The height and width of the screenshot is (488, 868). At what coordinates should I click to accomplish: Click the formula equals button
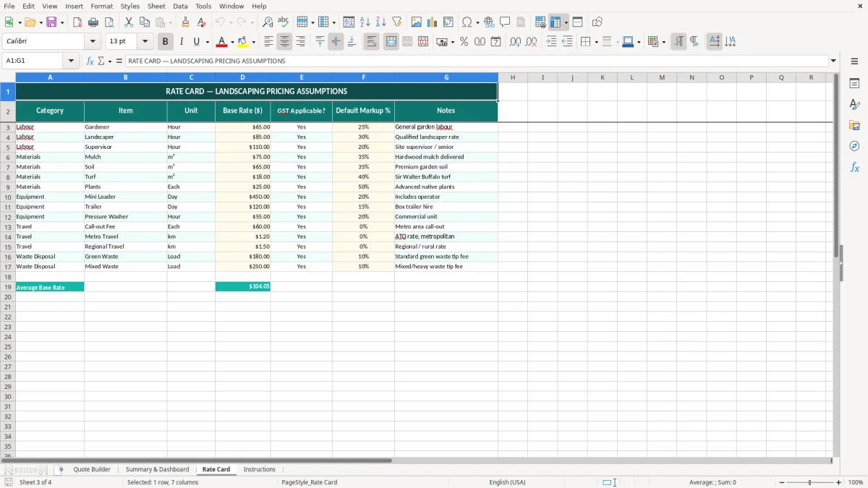(x=119, y=61)
